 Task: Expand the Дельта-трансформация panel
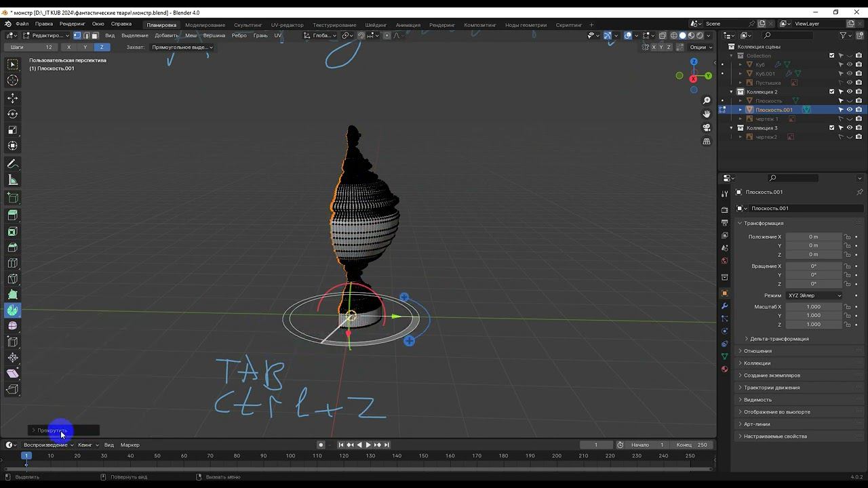[x=779, y=339]
